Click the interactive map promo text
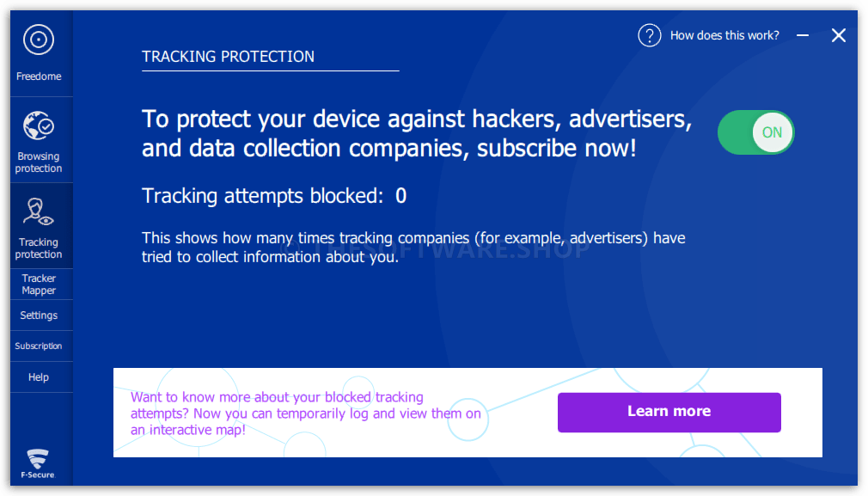Image resolution: width=868 pixels, height=496 pixels. (306, 413)
